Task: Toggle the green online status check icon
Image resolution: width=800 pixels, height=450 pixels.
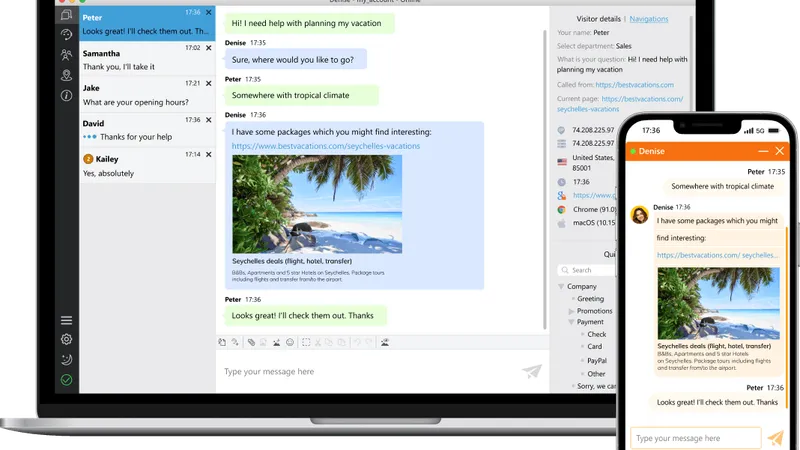Action: click(66, 380)
